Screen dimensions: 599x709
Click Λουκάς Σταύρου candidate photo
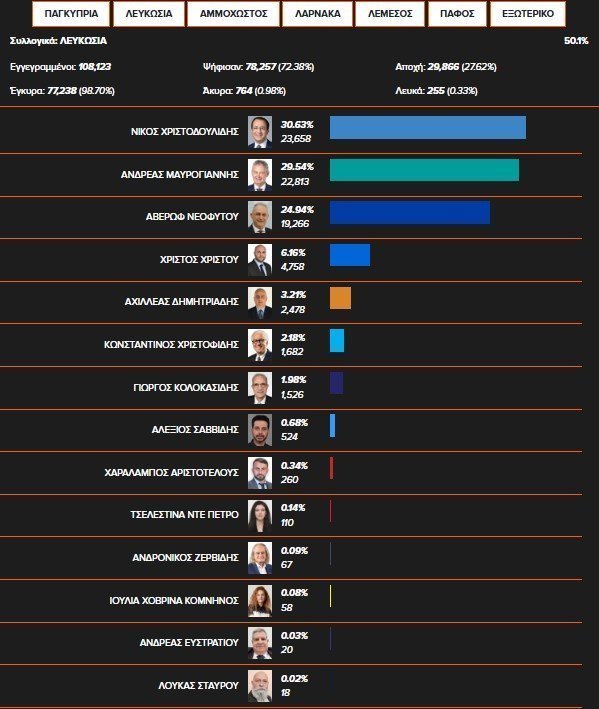click(260, 686)
